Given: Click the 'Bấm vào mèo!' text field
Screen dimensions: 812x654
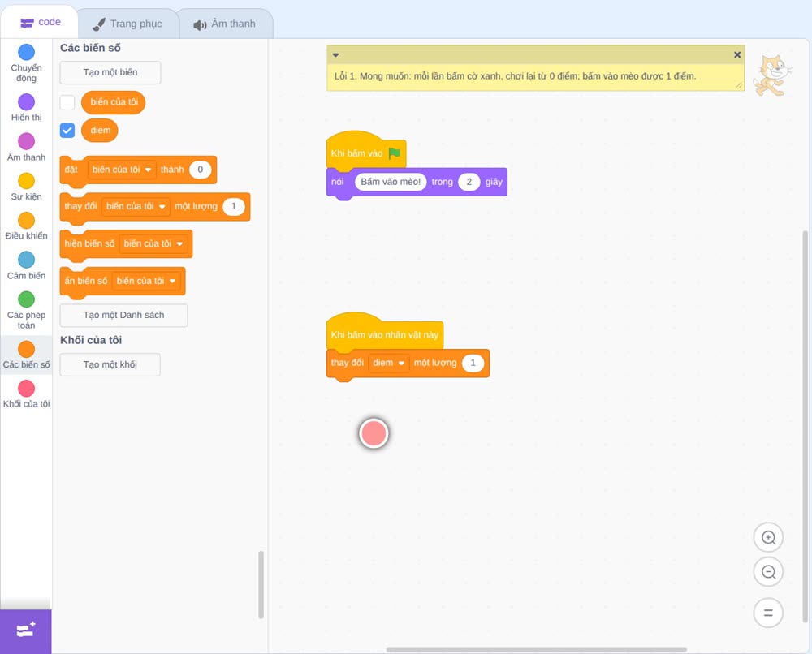Looking at the screenshot, I should tap(391, 182).
